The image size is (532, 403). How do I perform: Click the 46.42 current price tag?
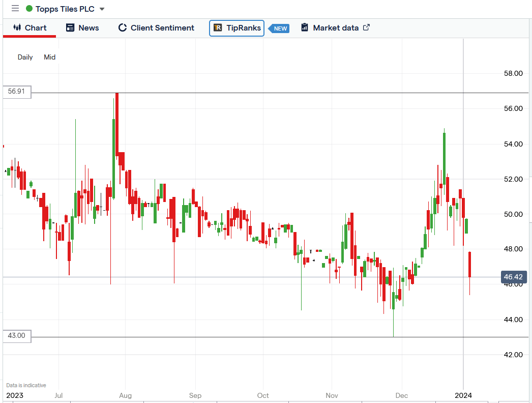coord(514,277)
